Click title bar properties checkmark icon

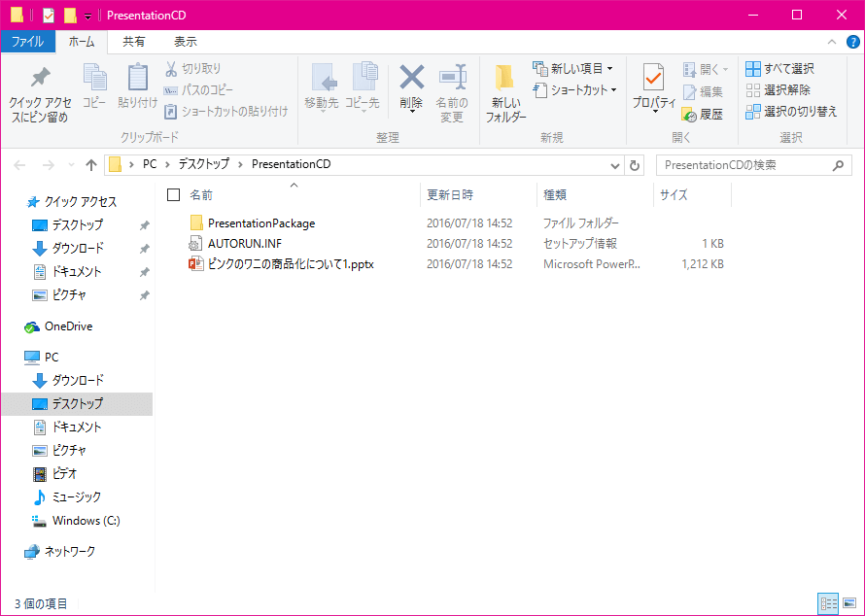point(49,16)
